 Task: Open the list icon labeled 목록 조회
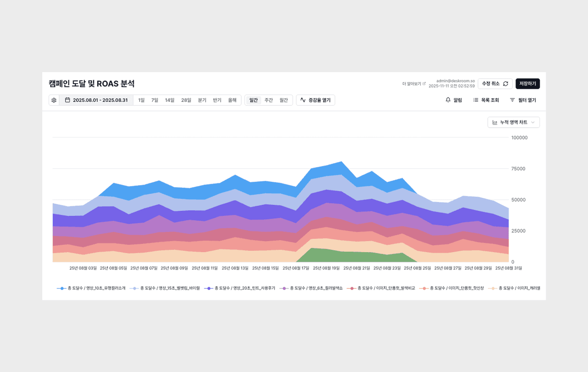pos(475,100)
